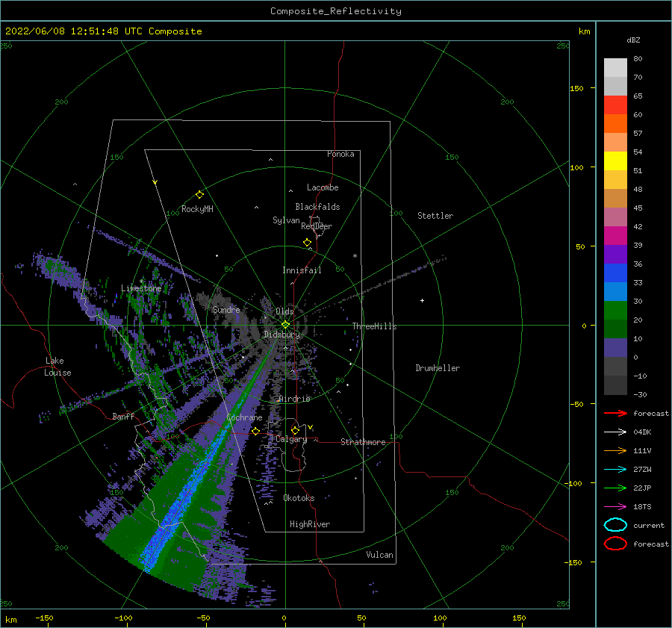The image size is (672, 628).
Task: Click the Vulcan label
Action: [380, 555]
